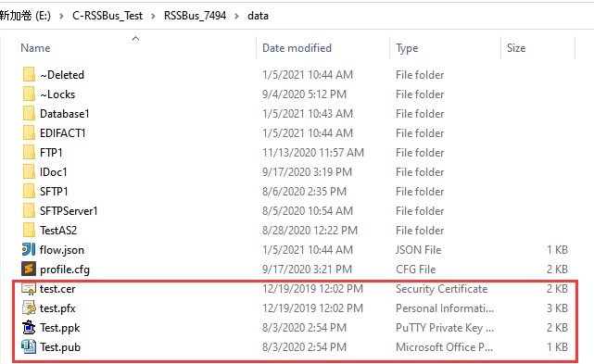Expand the chevron after C-RSSBus_Test in path

(x=154, y=16)
